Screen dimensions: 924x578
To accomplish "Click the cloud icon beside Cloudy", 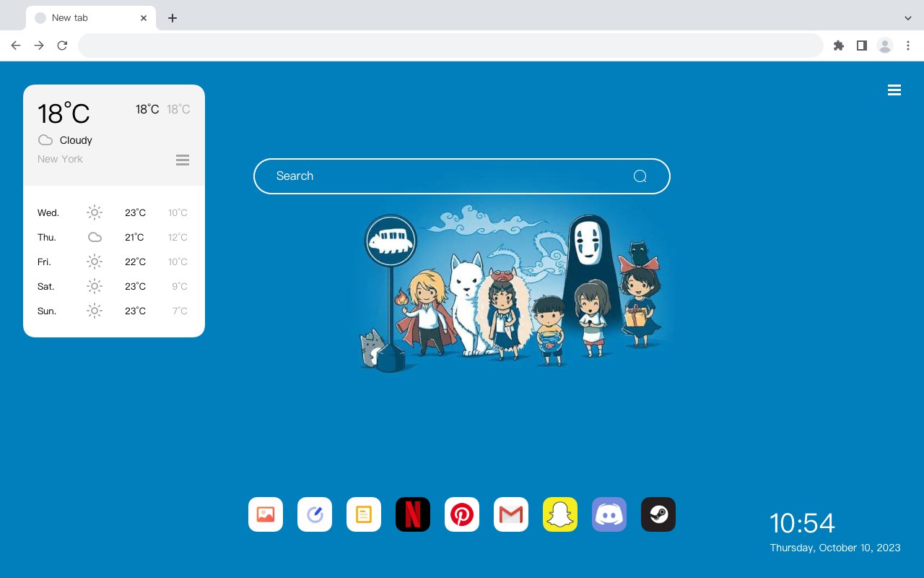I will [x=45, y=140].
